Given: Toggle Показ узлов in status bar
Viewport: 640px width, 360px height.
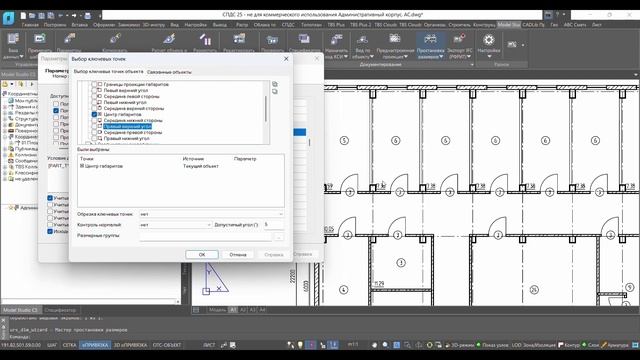Looking at the screenshot, I should coord(493,345).
